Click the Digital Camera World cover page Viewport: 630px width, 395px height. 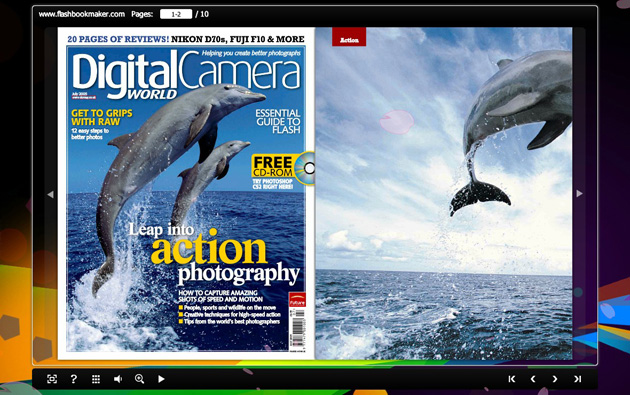(x=186, y=193)
